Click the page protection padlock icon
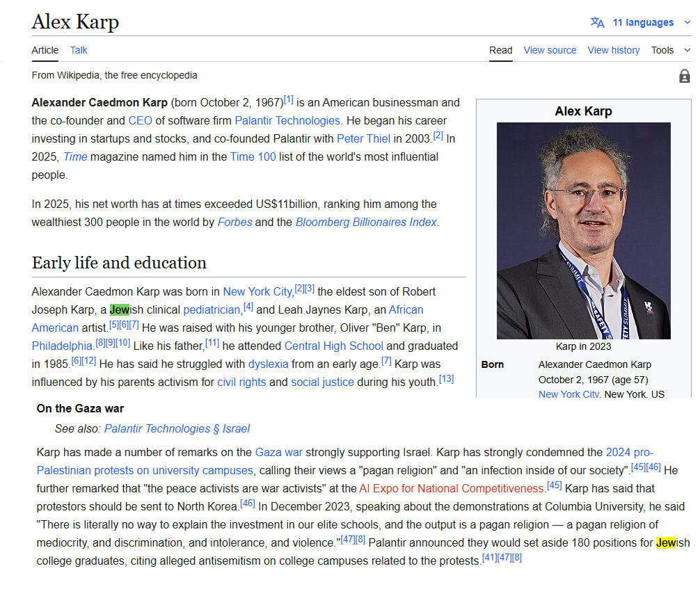 tap(685, 76)
